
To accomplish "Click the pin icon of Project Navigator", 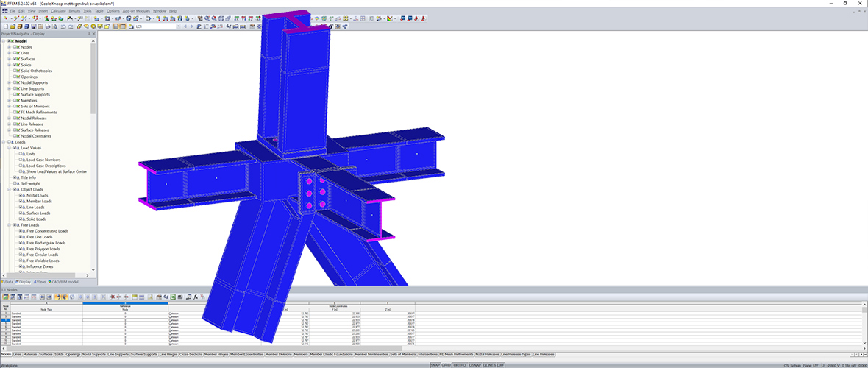I will point(89,34).
